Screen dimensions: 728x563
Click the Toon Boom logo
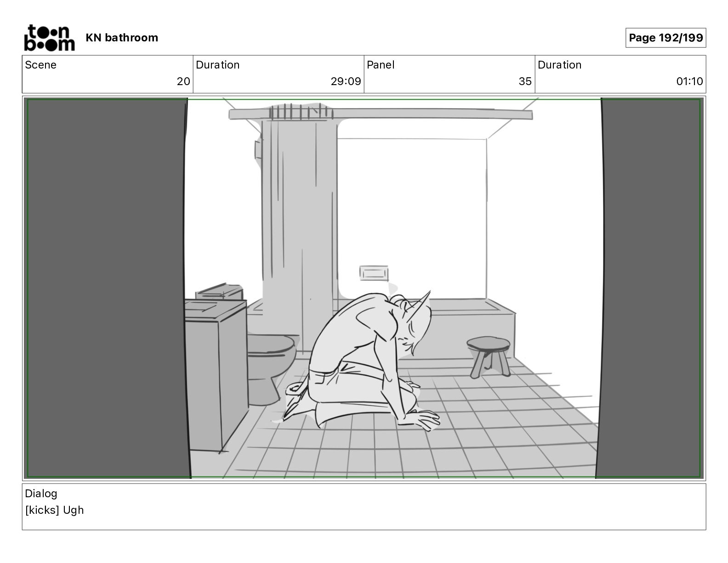coord(49,38)
